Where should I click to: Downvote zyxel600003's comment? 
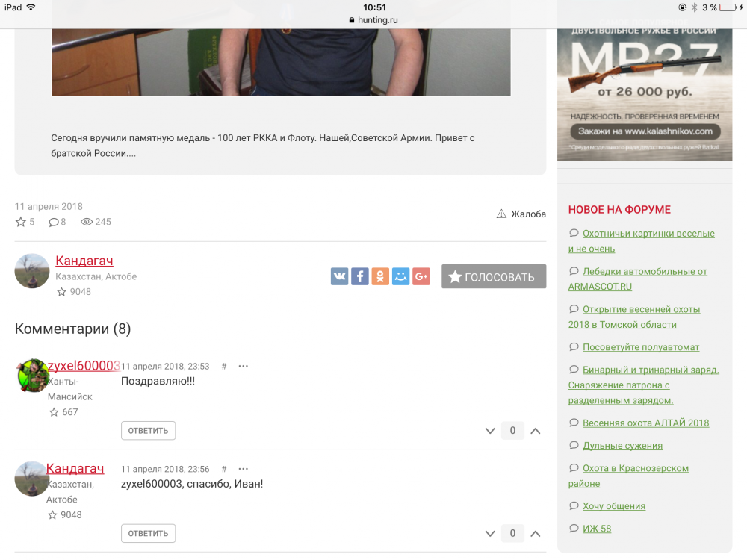coord(490,431)
